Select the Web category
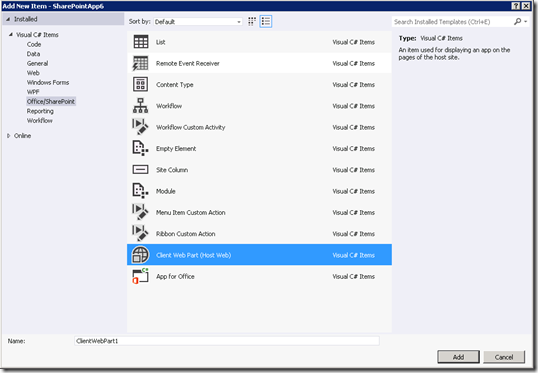The width and height of the screenshot is (538, 373). [33, 73]
